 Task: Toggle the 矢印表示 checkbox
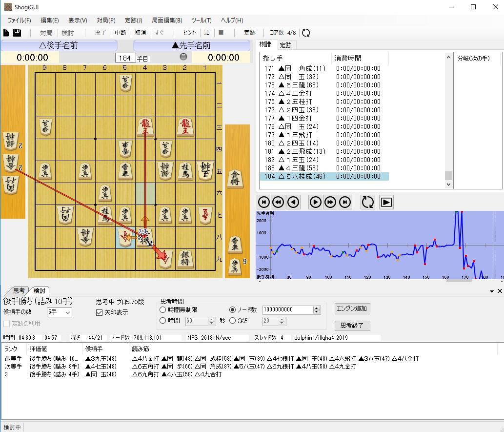point(100,312)
